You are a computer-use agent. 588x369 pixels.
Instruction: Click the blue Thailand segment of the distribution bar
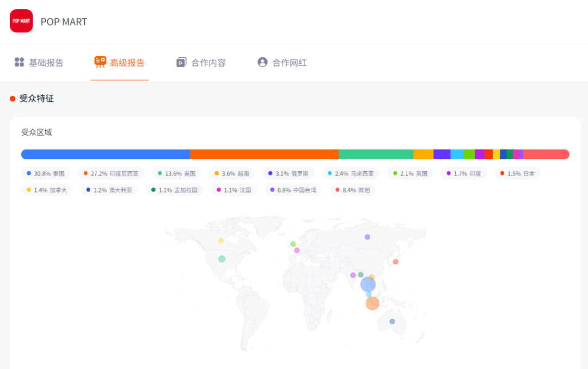(x=103, y=154)
